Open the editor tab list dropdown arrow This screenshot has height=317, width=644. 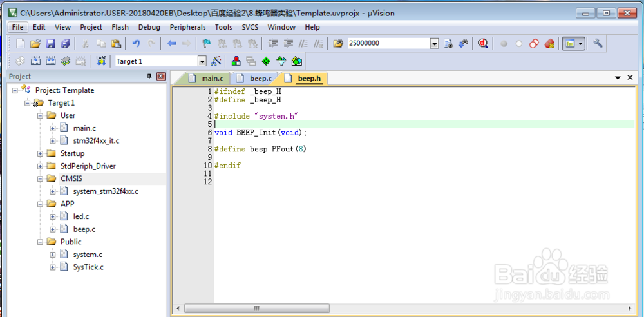click(x=618, y=78)
